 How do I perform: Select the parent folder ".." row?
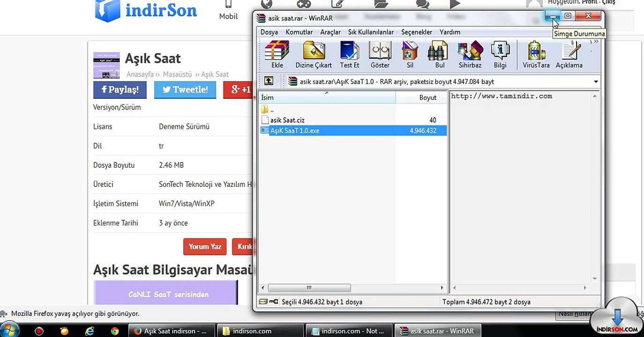(x=353, y=110)
